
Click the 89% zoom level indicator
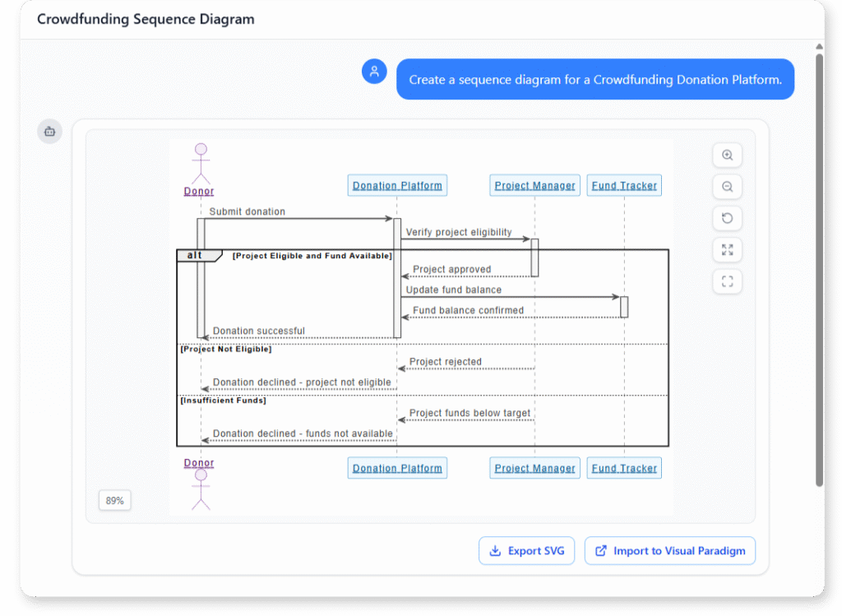click(x=114, y=500)
